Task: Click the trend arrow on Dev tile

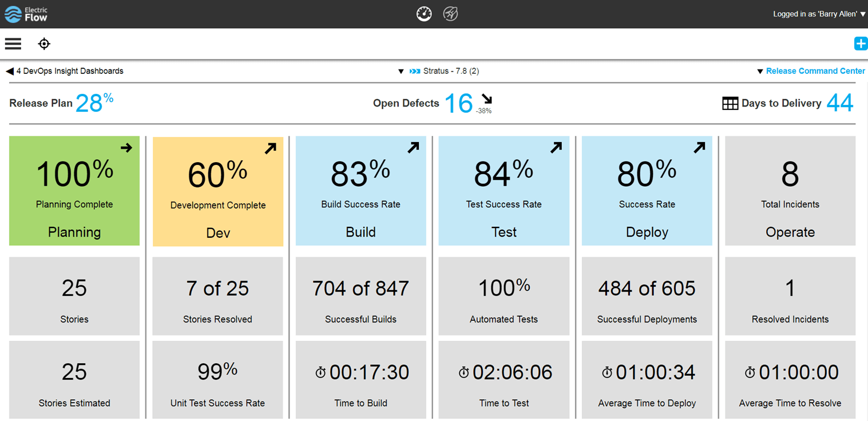Action: pos(270,149)
